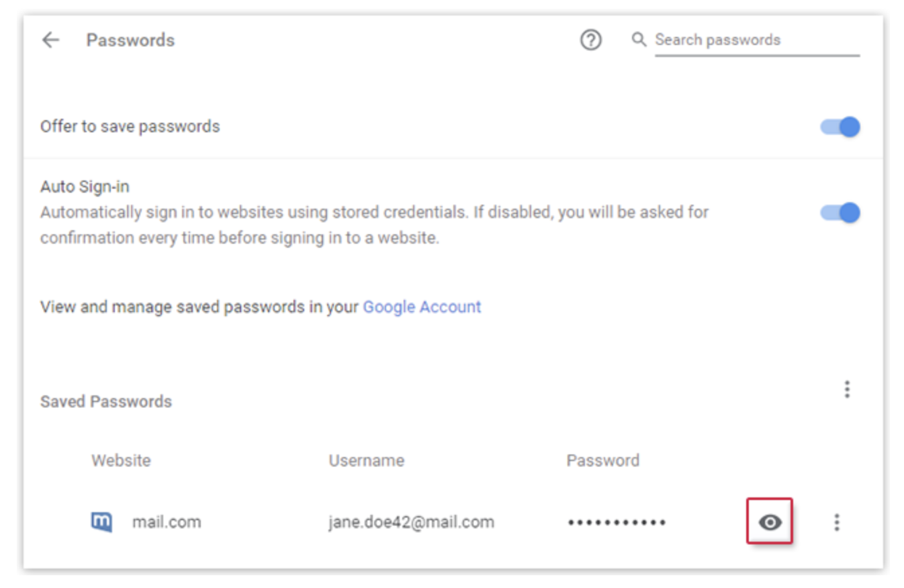Focus the Search passwords field
This screenshot has width=904, height=588.
756,40
